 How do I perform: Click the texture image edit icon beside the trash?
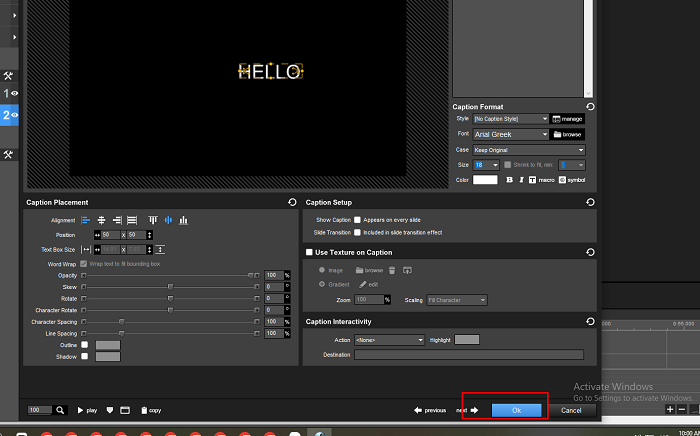point(407,270)
